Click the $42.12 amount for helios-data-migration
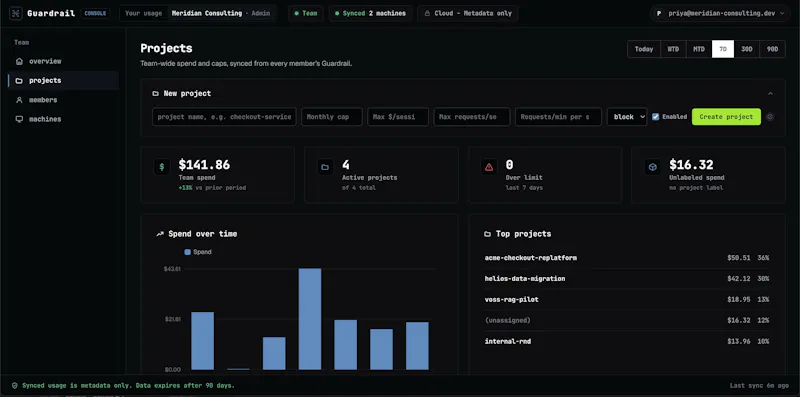The image size is (800, 397). click(739, 279)
